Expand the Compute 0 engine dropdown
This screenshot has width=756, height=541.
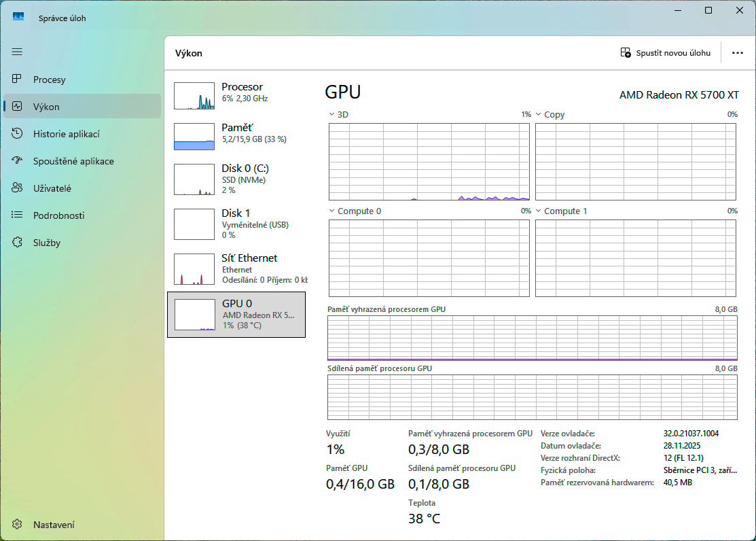pyautogui.click(x=331, y=211)
